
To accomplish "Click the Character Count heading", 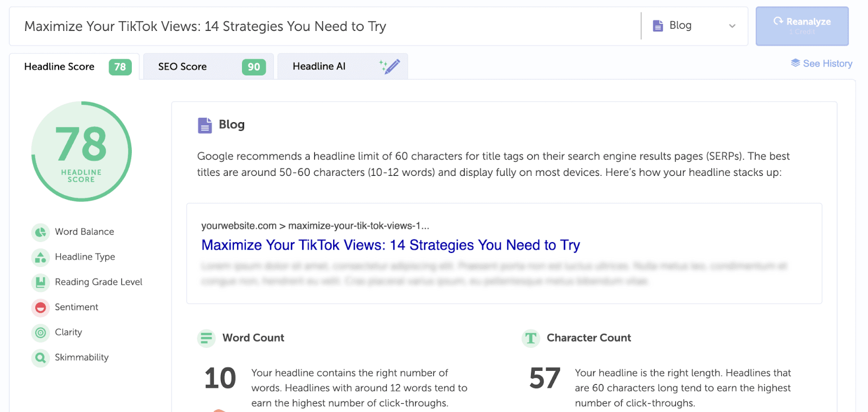I will point(589,338).
